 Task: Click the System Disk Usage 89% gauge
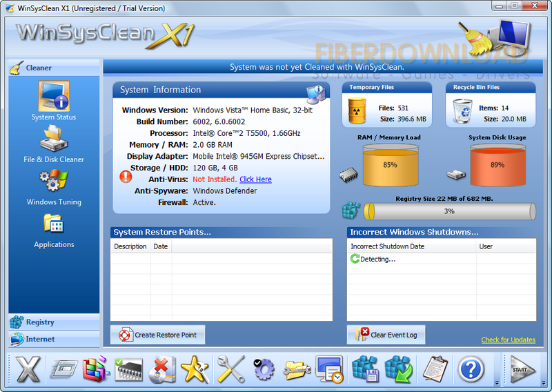coord(497,165)
